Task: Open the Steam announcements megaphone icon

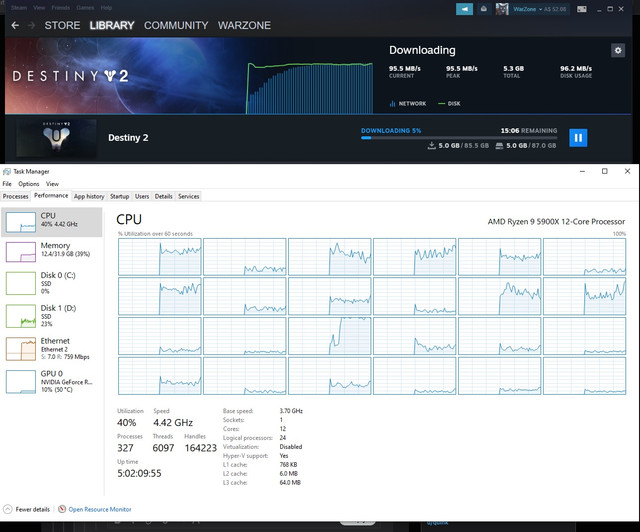Action: [x=464, y=9]
